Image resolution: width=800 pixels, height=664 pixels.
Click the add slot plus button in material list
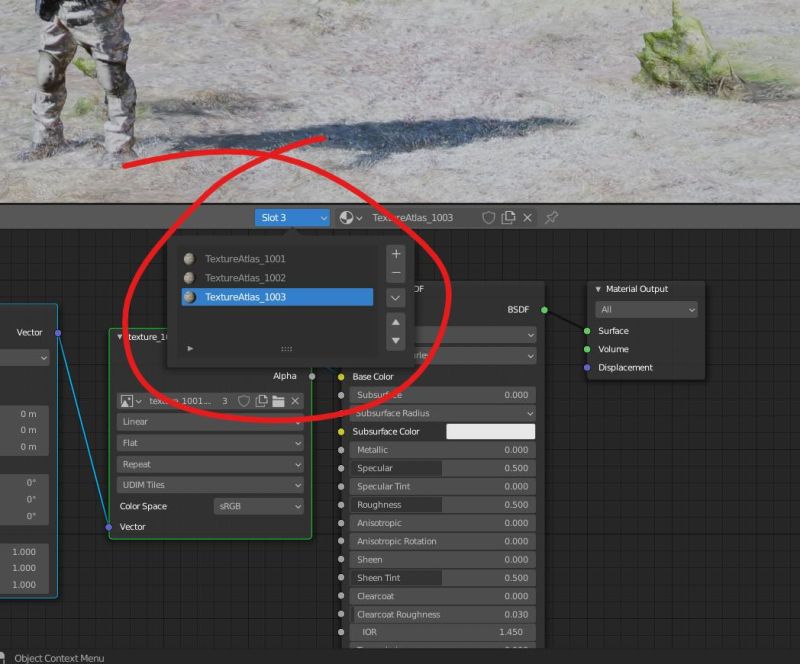point(396,253)
